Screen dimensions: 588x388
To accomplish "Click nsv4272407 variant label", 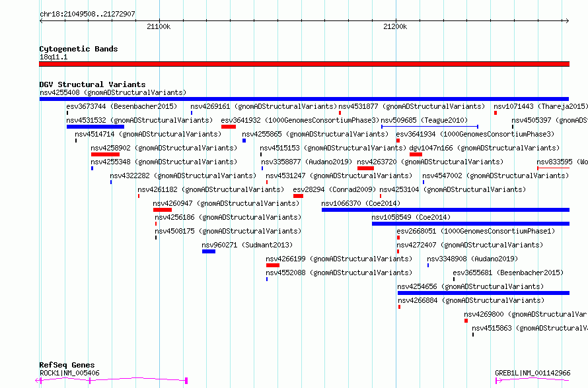I will [470, 245].
